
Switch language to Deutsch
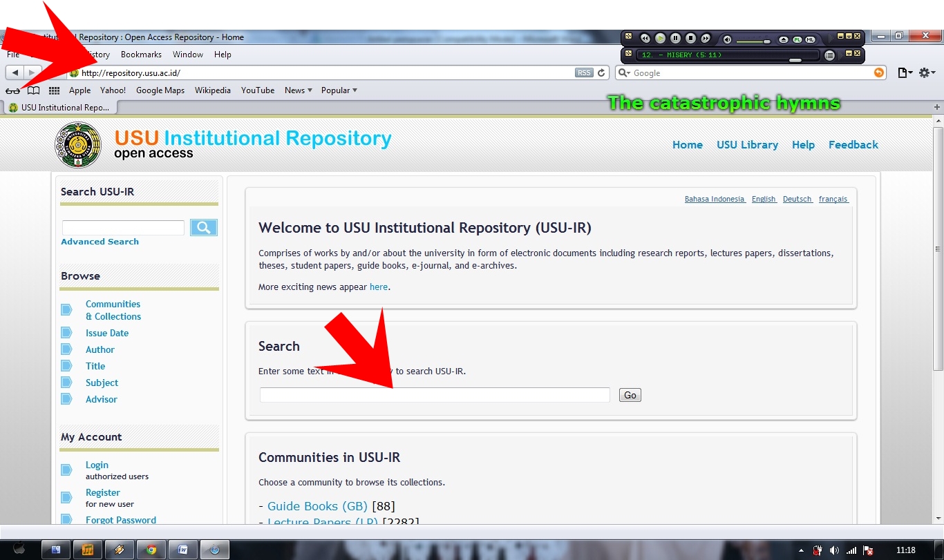coord(797,199)
